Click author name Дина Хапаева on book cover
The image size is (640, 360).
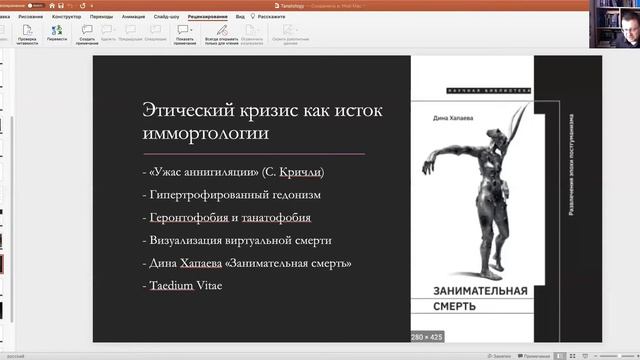(453, 118)
